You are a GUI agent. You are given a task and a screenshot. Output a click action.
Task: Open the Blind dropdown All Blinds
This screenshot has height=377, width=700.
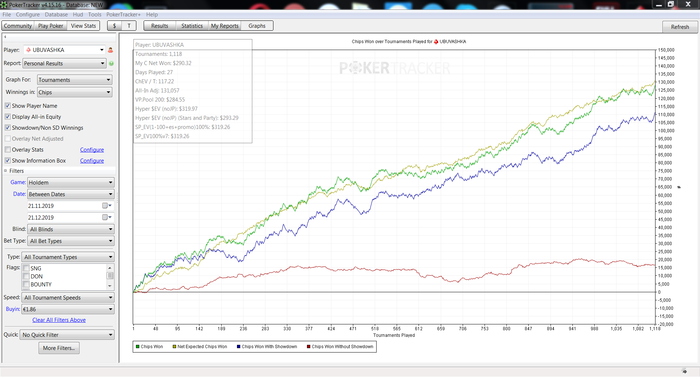click(x=71, y=229)
